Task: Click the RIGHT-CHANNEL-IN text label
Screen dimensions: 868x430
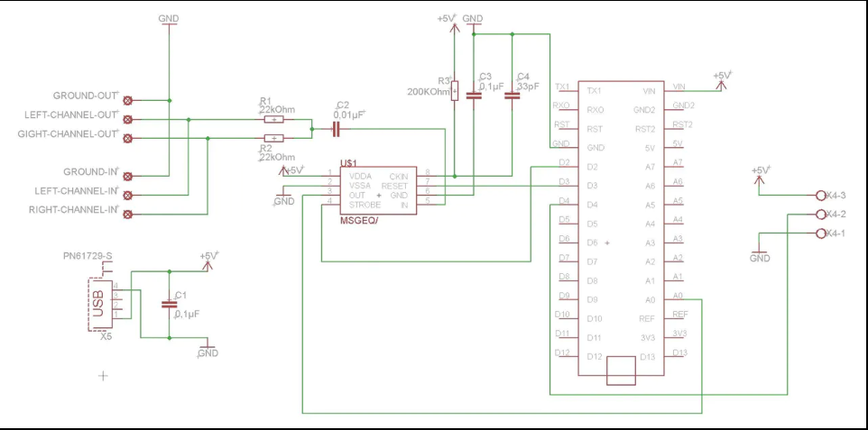Action: (74, 210)
